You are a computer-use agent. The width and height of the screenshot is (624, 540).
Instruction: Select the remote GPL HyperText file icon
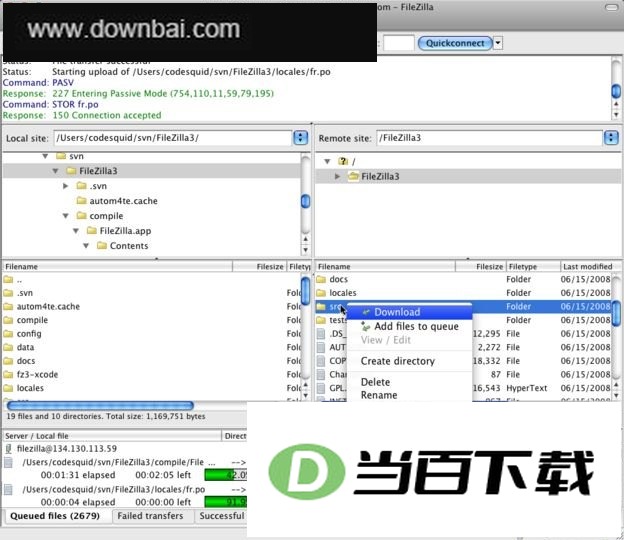point(321,388)
